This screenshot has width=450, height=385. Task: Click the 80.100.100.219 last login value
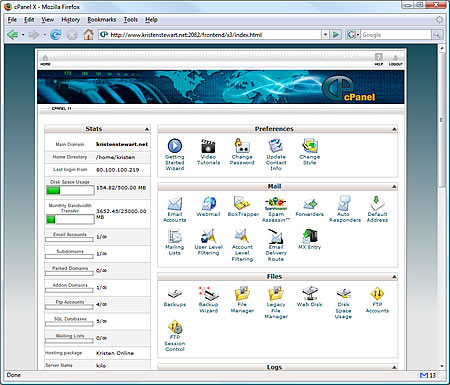pos(118,170)
